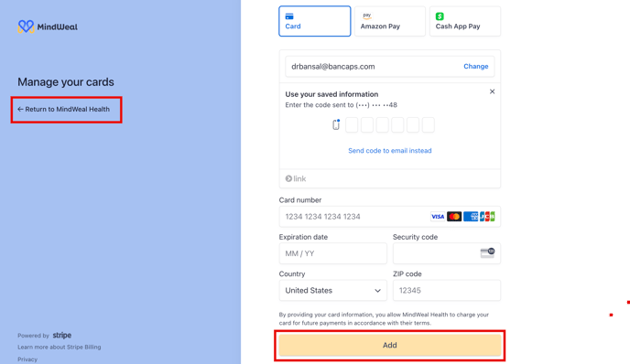Click the phone icon beside code boxes
This screenshot has width=630, height=364.
336,124
